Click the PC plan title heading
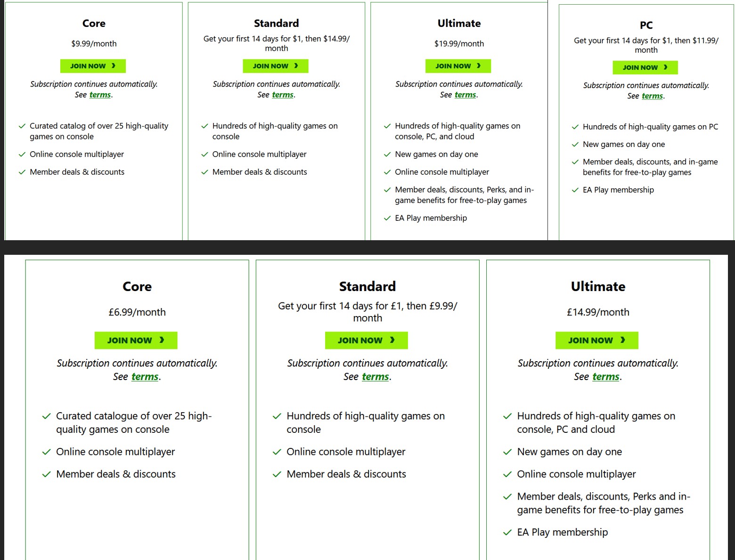 [646, 25]
